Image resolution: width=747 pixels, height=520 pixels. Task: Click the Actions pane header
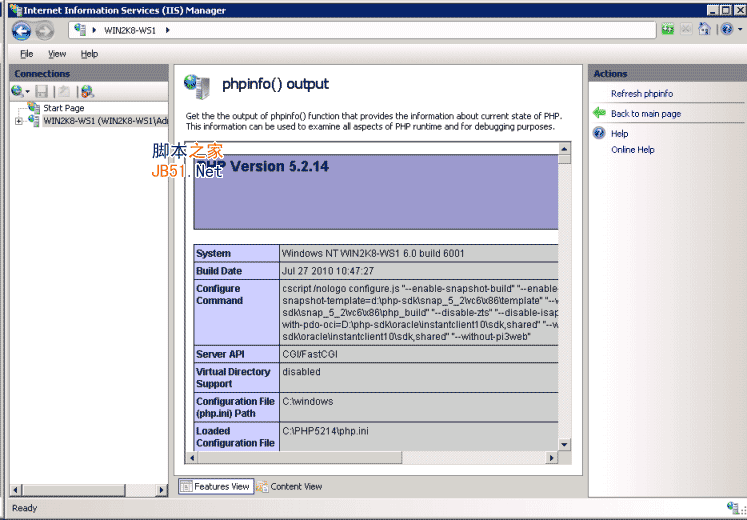pyautogui.click(x=667, y=73)
